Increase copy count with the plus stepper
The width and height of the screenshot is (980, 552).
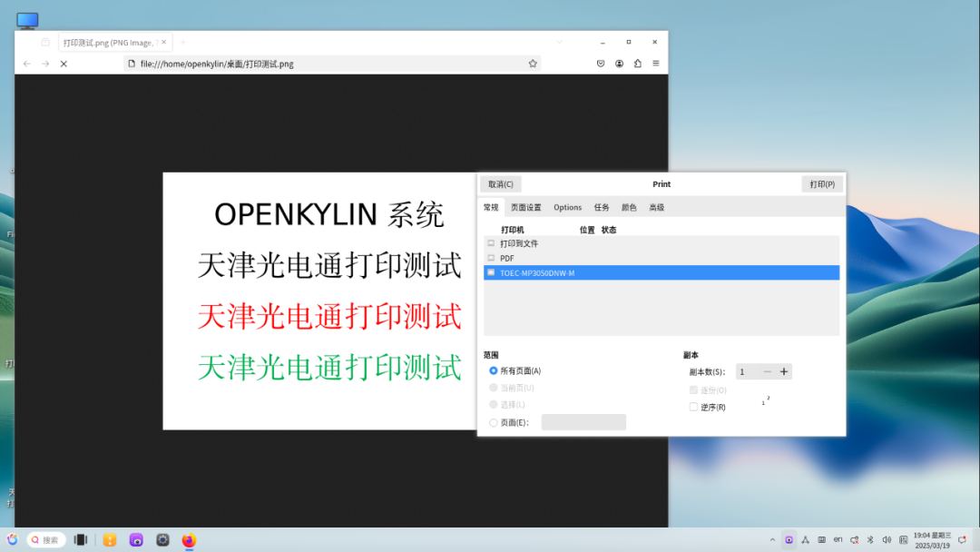pos(783,371)
